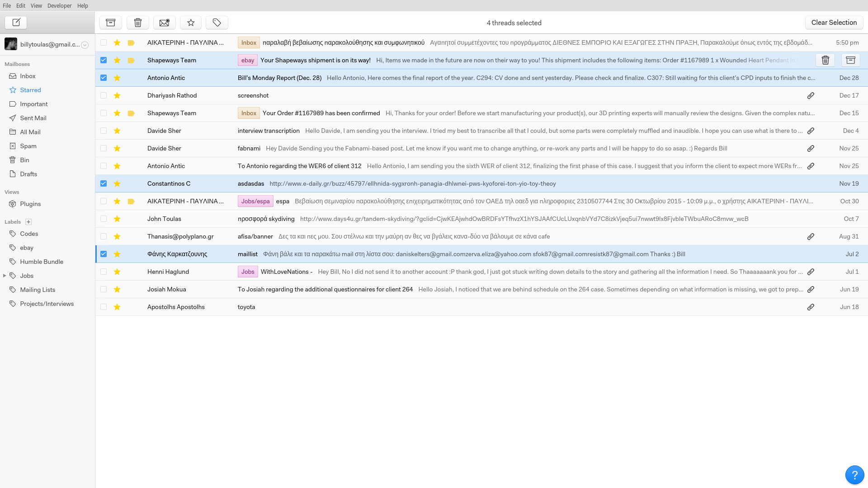Viewport: 868px width, 488px height.
Task: Click attachment paperclip on Josiah Mokua email
Action: [811, 289]
